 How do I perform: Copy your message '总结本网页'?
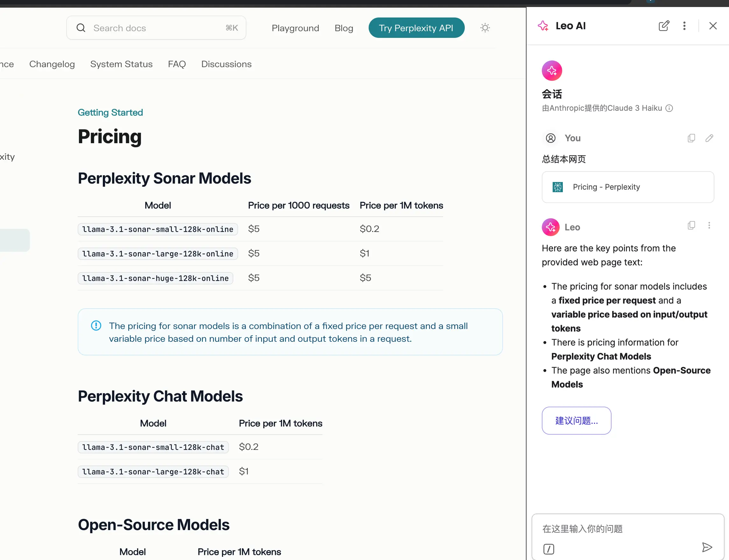[x=691, y=138]
